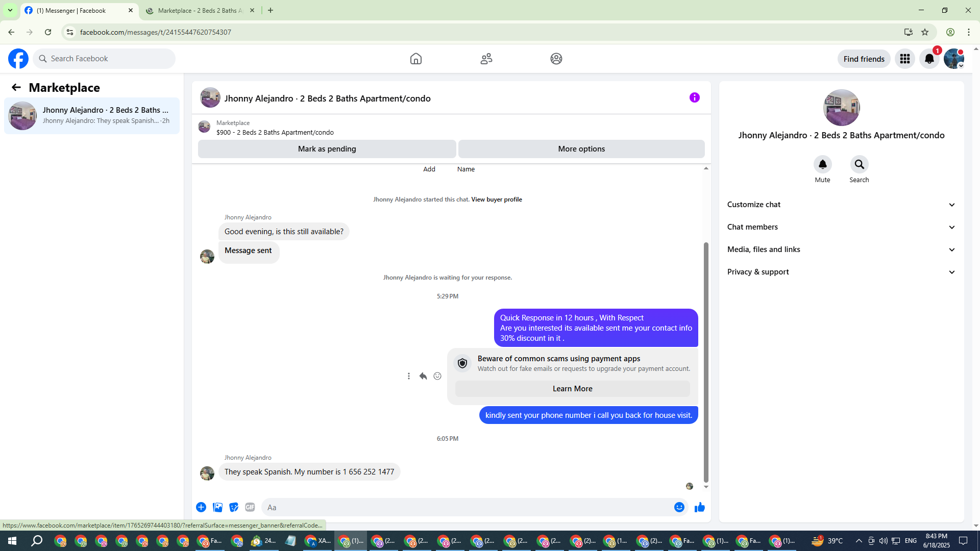Image resolution: width=980 pixels, height=551 pixels.
Task: Open the Friends icon in the top navigation
Action: (486, 59)
